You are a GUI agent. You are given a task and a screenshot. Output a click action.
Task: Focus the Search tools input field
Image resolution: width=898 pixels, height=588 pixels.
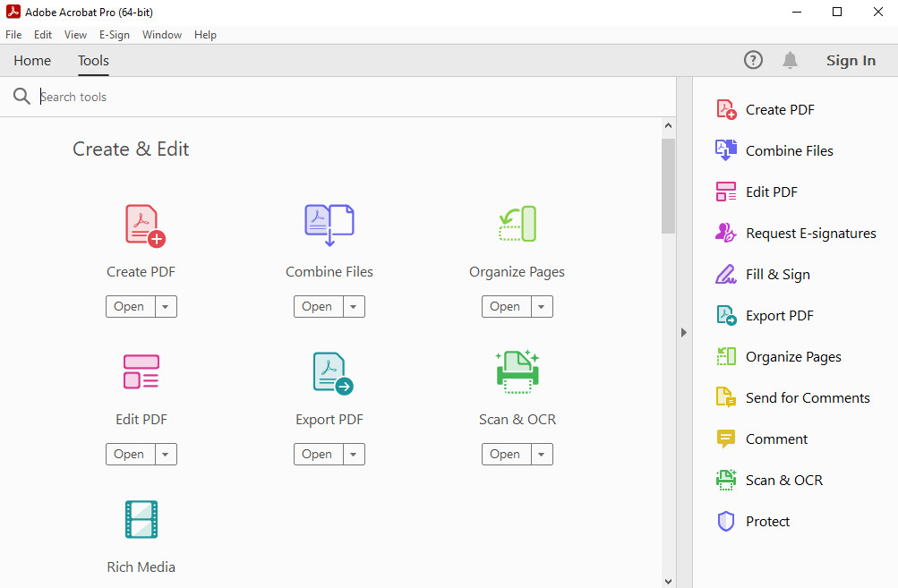[x=355, y=97]
